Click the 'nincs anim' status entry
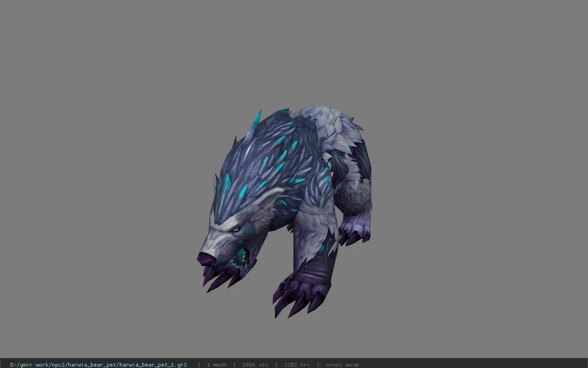588x368 pixels. [x=342, y=365]
